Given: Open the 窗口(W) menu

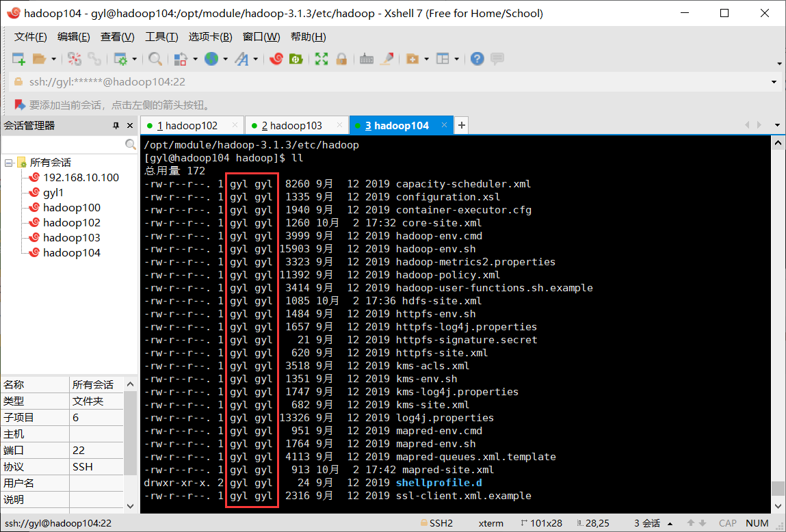Looking at the screenshot, I should pyautogui.click(x=261, y=36).
